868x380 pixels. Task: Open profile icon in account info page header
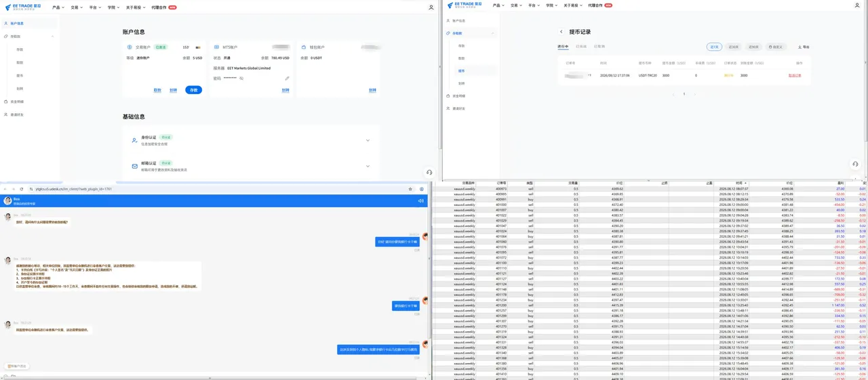click(431, 7)
